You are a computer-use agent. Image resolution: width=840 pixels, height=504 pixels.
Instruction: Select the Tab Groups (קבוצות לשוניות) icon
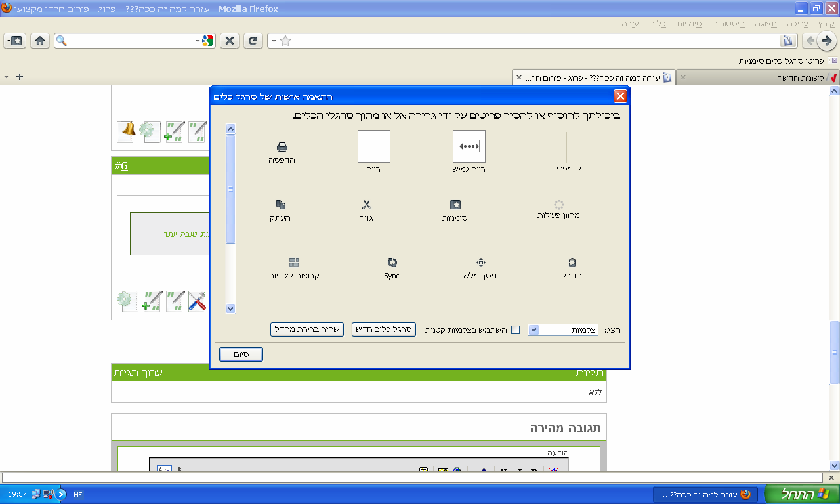point(294,262)
